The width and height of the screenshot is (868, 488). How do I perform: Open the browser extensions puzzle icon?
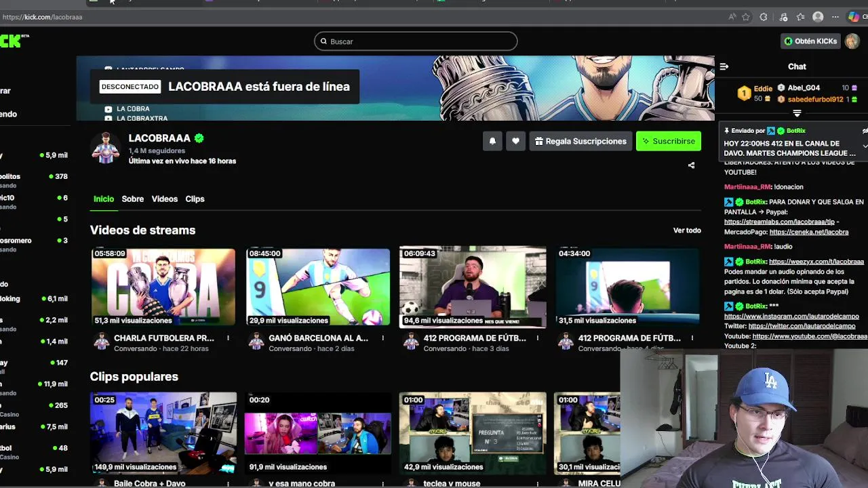pos(764,17)
